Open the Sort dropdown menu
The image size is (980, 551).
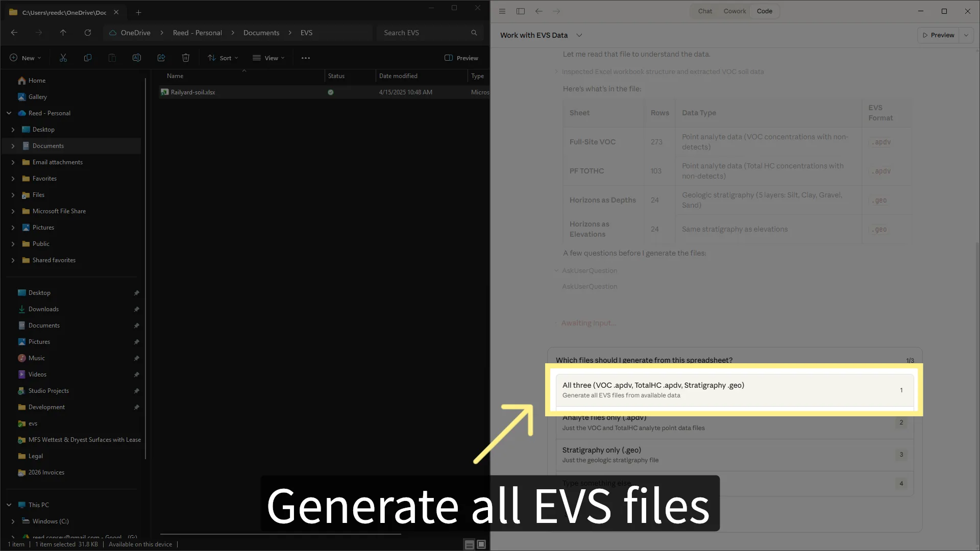(223, 58)
